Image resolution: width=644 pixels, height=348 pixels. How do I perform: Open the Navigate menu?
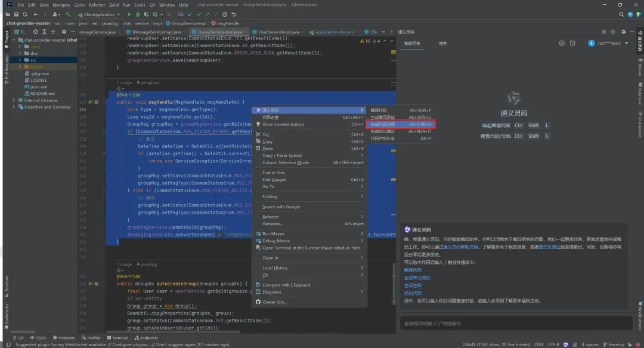click(x=61, y=5)
